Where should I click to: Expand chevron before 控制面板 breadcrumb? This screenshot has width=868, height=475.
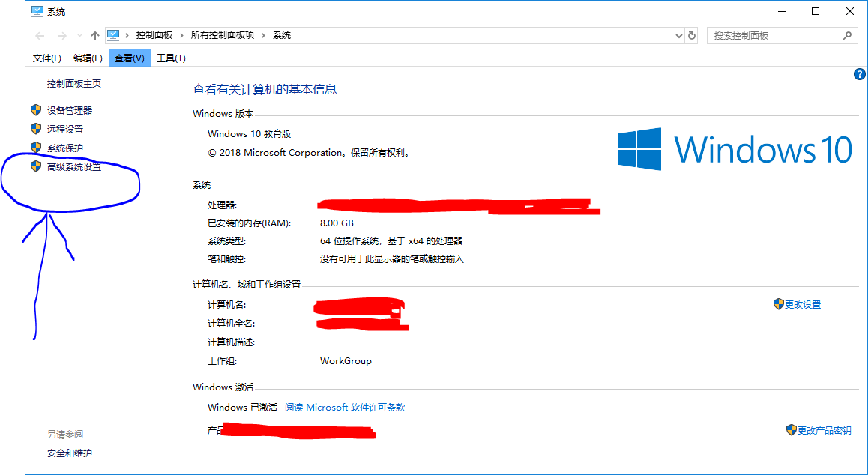coord(127,35)
